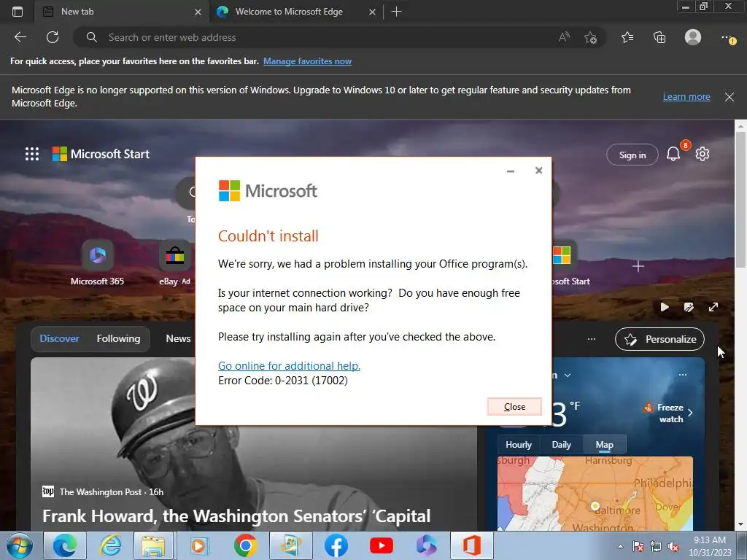Open Internet Explorer from the taskbar
Screen dimensions: 747x560
[x=110, y=545]
